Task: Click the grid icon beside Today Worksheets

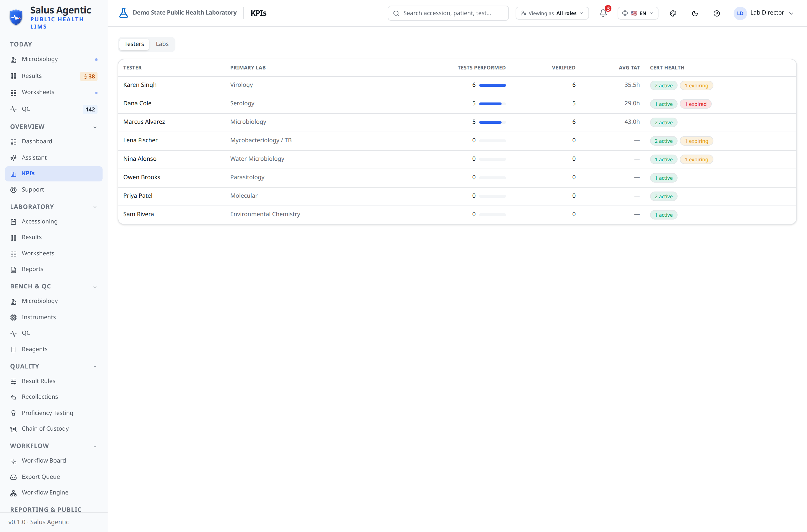Action: (x=13, y=93)
